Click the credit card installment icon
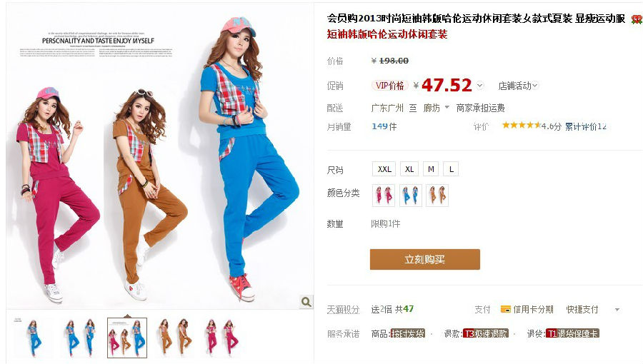The height and width of the screenshot is (364, 643). point(506,310)
